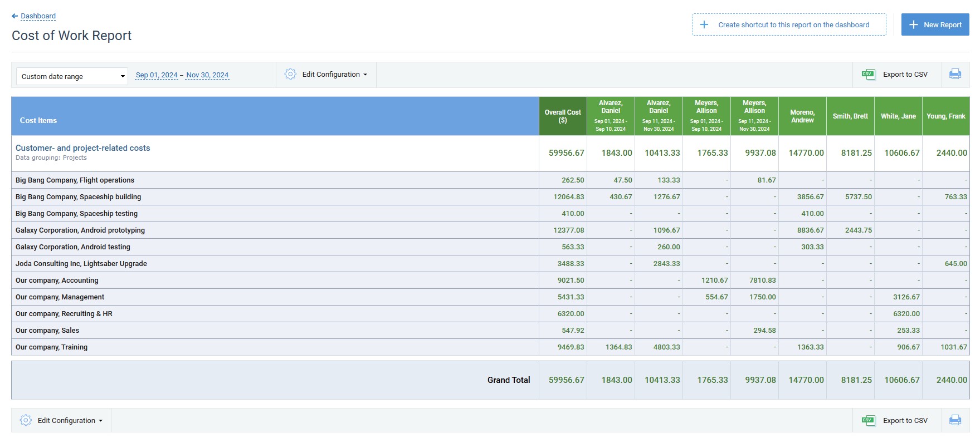
Task: Create shortcut to this report on dashboard
Action: click(x=789, y=24)
